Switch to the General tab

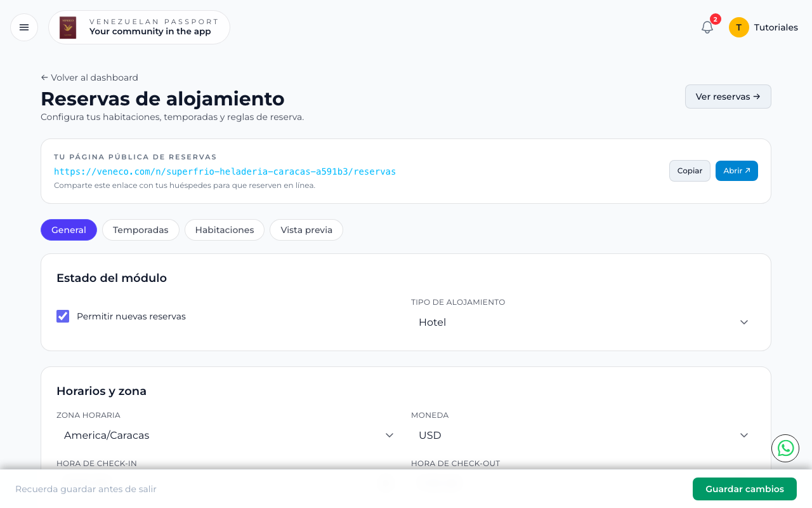69,230
